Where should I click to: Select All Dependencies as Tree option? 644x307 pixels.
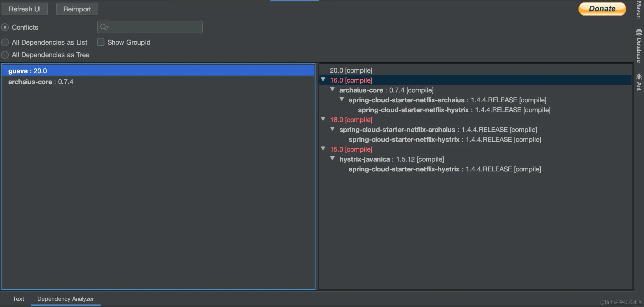pyautogui.click(x=5, y=55)
